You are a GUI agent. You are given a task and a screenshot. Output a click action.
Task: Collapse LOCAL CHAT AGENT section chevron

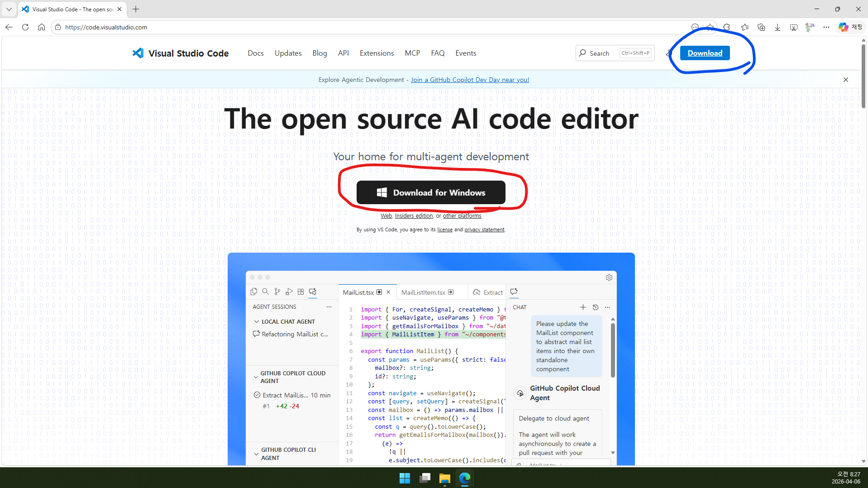coord(257,322)
